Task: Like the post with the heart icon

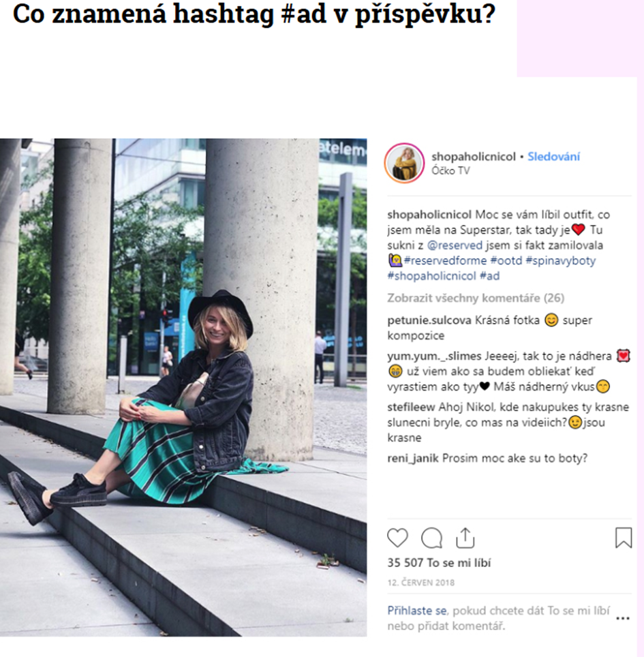Action: [x=397, y=538]
